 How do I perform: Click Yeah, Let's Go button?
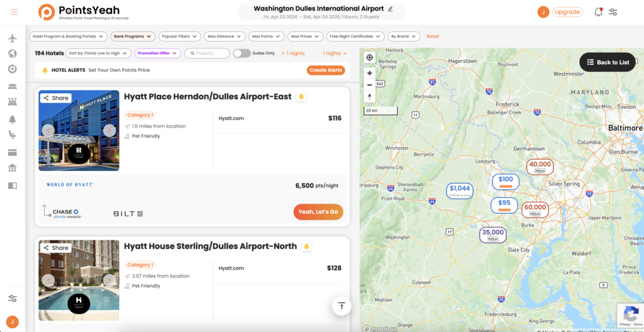coord(318,212)
